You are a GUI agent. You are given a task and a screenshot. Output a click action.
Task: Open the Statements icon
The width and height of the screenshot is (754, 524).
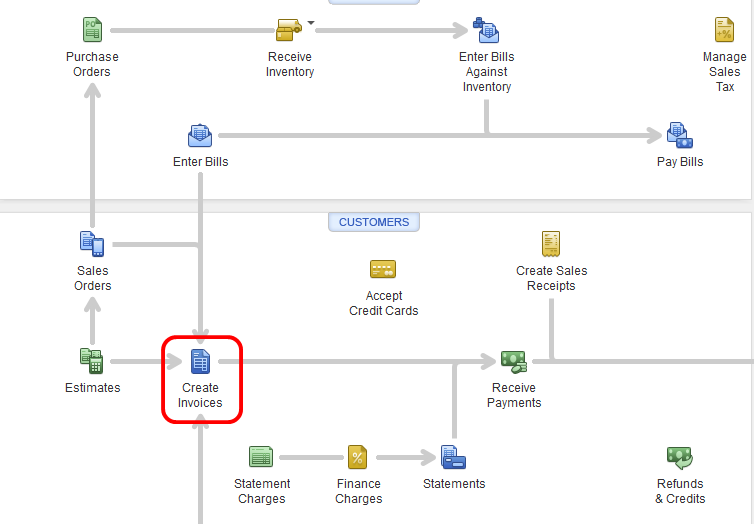click(x=453, y=457)
